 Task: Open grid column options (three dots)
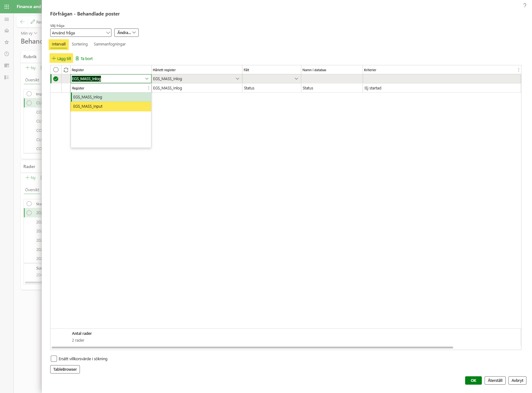[519, 70]
